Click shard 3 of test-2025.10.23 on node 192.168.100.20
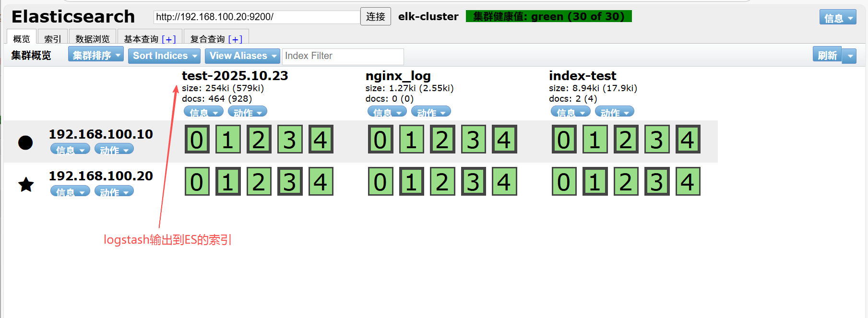868x318 pixels. [x=290, y=181]
